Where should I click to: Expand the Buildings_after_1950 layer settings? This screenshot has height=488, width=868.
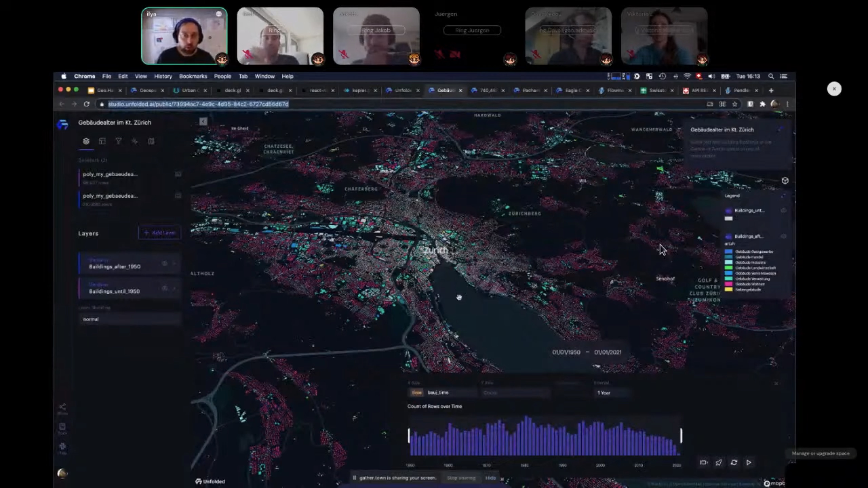pyautogui.click(x=175, y=263)
